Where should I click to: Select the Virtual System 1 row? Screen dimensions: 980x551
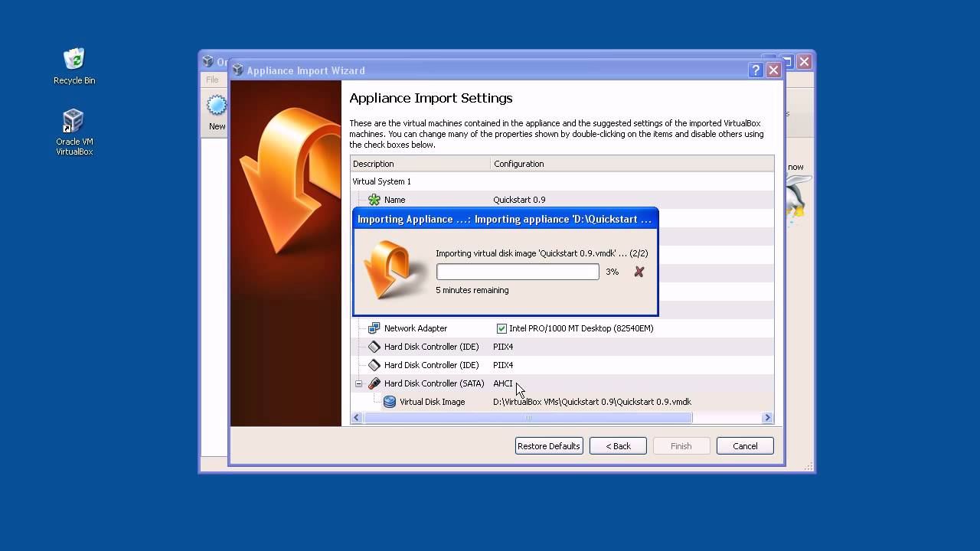(562, 181)
